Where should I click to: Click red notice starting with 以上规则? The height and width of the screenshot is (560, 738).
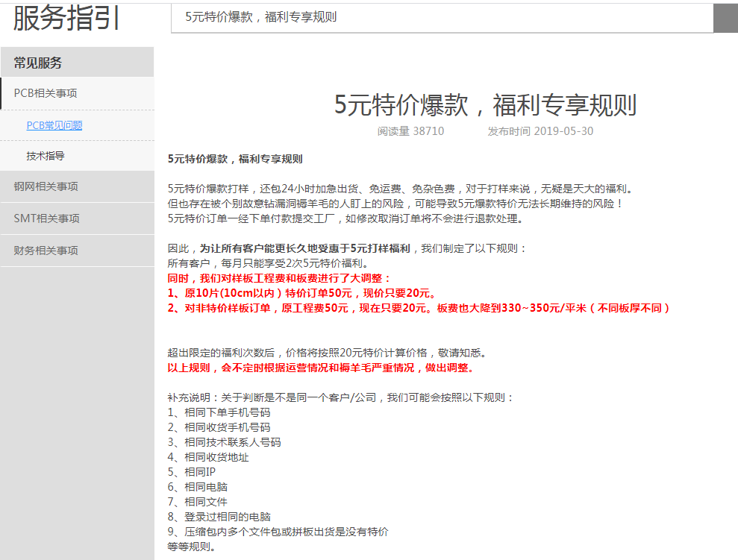pyautogui.click(x=321, y=368)
